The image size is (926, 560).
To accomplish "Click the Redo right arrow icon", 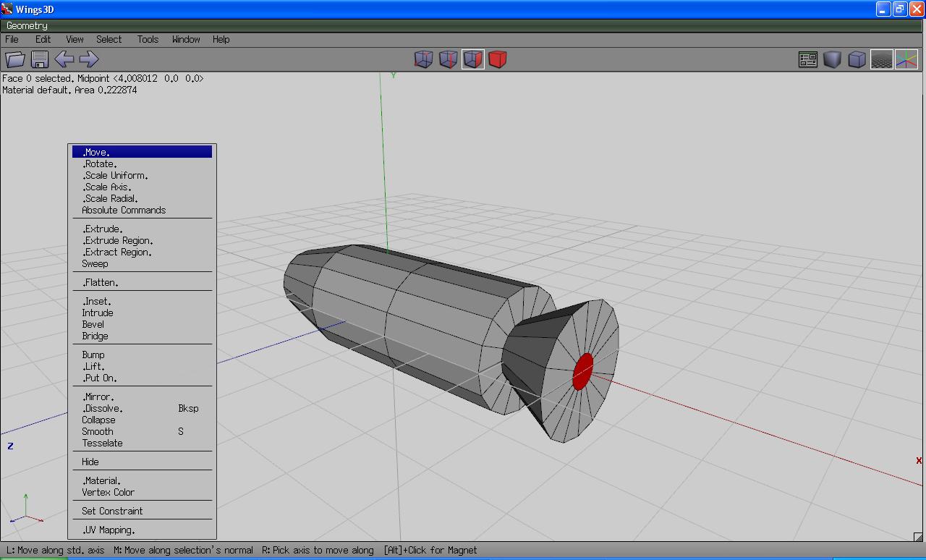I will [88, 59].
